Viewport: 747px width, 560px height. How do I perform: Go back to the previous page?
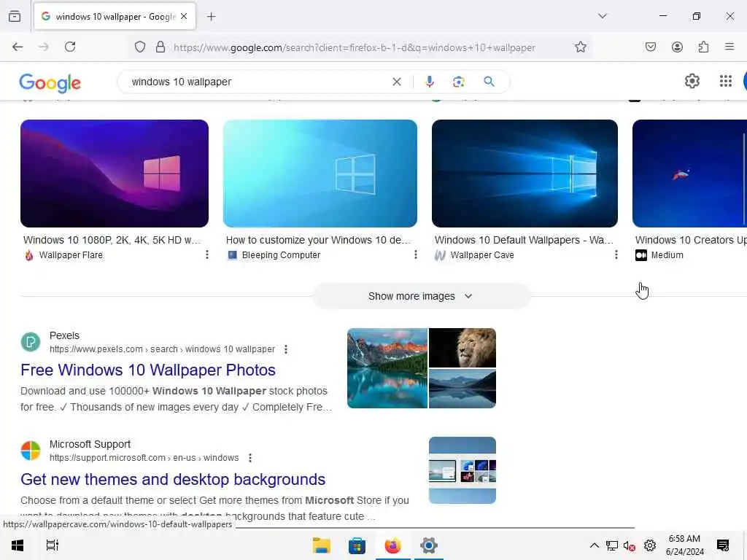tap(18, 47)
